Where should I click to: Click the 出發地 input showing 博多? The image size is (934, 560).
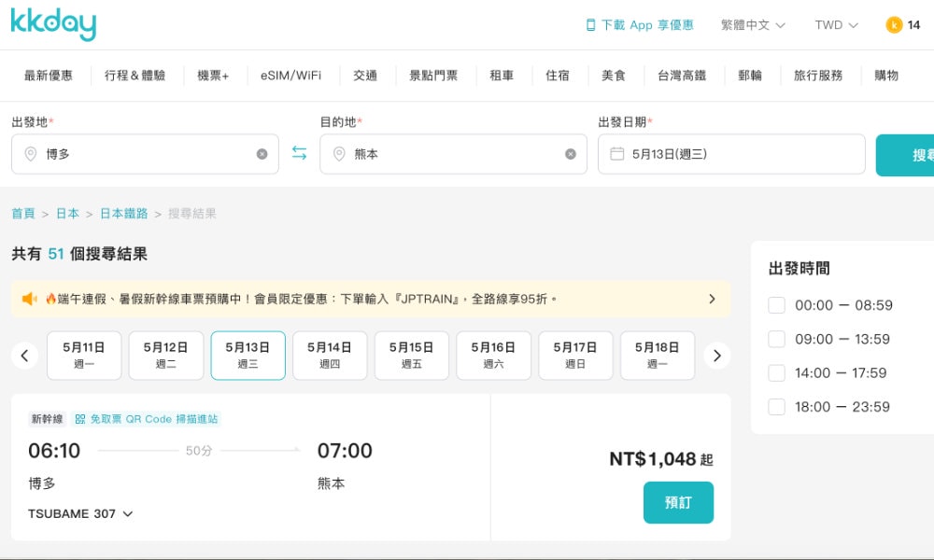pos(146,154)
